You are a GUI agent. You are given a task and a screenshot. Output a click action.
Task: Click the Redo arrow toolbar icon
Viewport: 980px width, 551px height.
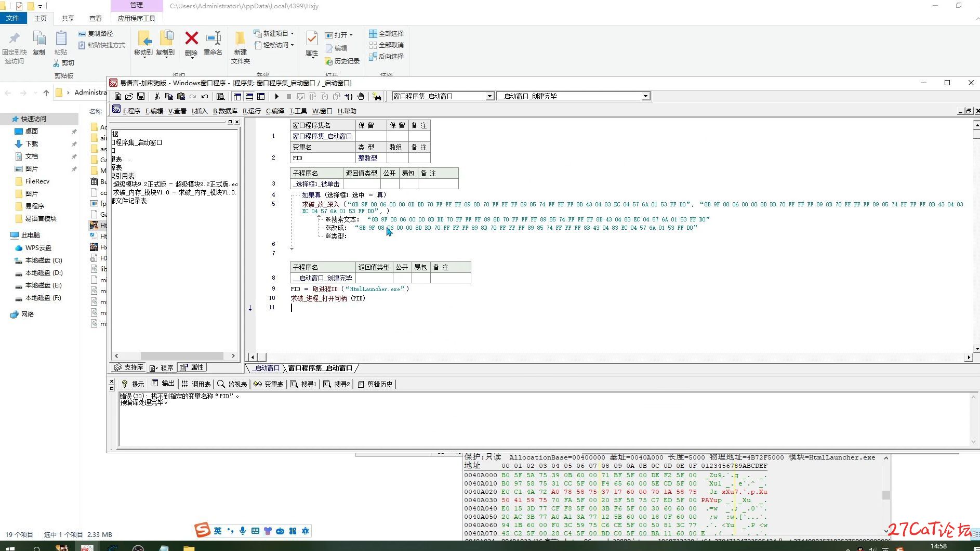(193, 96)
